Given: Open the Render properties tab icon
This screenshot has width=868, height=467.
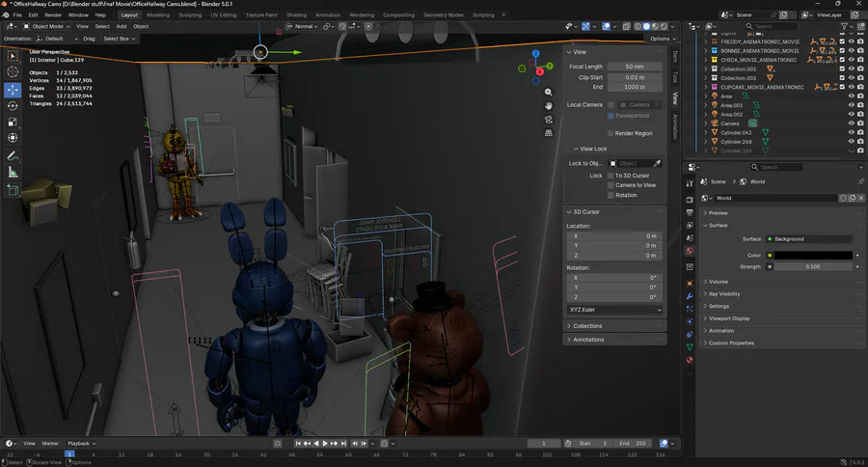Looking at the screenshot, I should (x=690, y=200).
